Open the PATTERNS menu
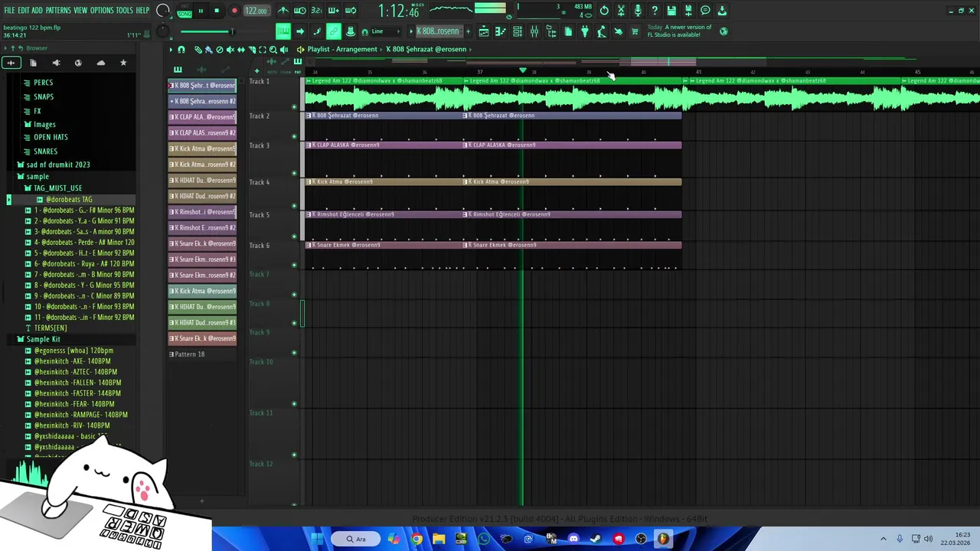 click(x=58, y=10)
